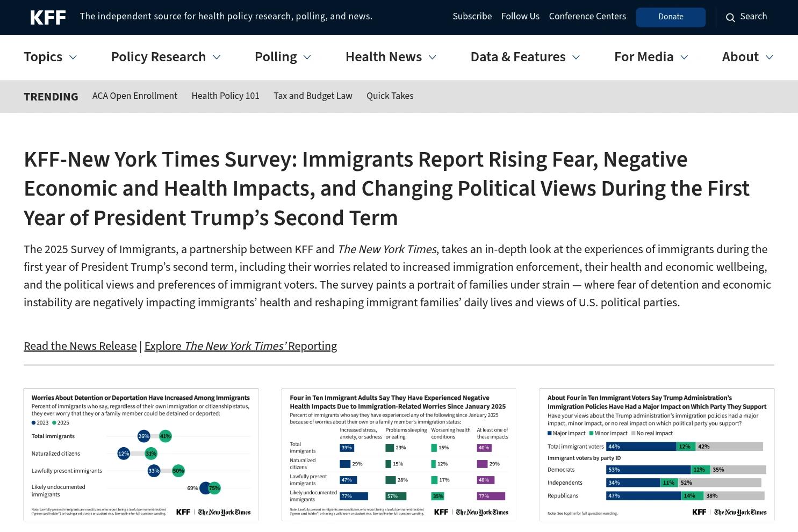The height and width of the screenshot is (532, 798).
Task: Go to Conference Centers
Action: click(x=587, y=17)
